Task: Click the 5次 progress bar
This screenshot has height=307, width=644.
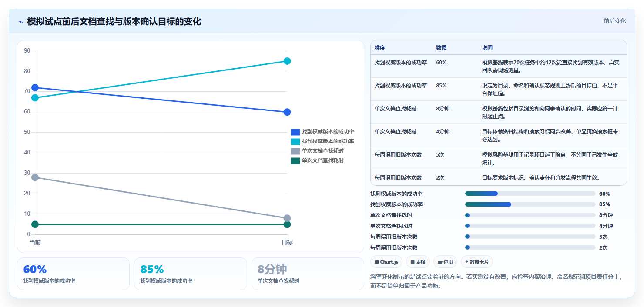Action: click(530, 237)
